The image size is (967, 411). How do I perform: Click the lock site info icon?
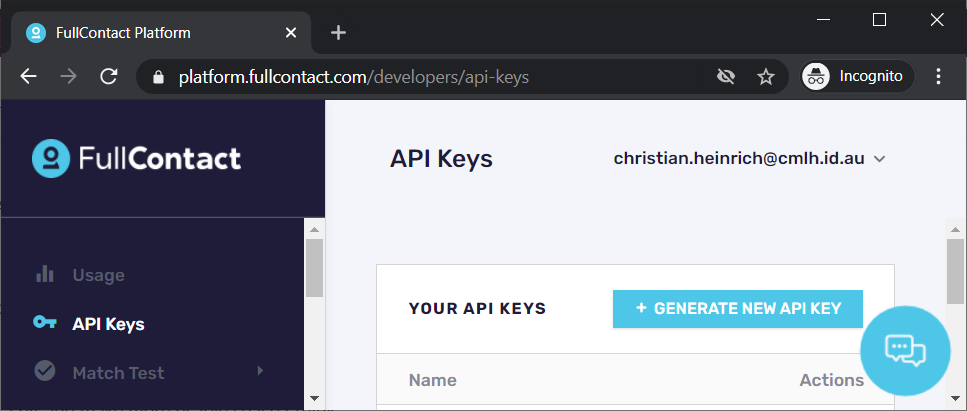pyautogui.click(x=158, y=77)
